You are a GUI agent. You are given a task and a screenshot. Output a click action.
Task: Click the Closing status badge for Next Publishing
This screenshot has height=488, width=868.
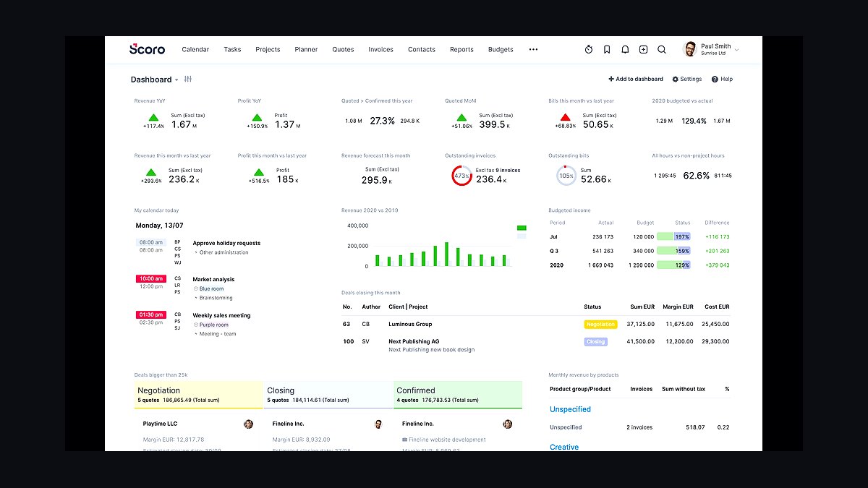click(596, 342)
